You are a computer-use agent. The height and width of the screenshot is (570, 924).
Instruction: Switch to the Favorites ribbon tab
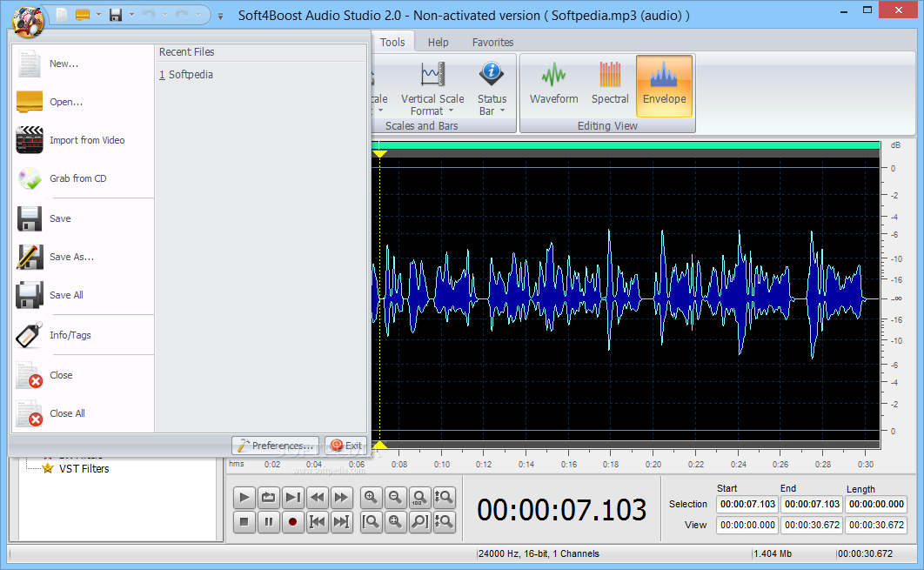(x=492, y=43)
